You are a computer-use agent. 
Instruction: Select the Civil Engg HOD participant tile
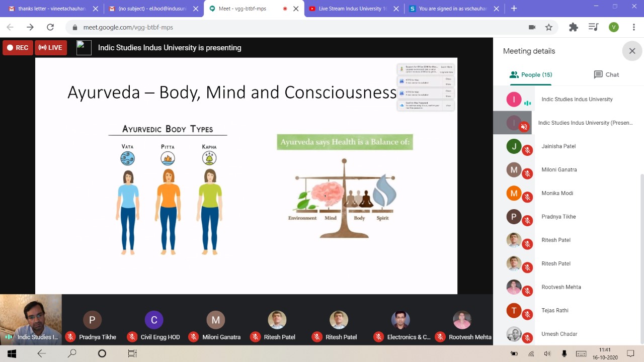coord(154,327)
